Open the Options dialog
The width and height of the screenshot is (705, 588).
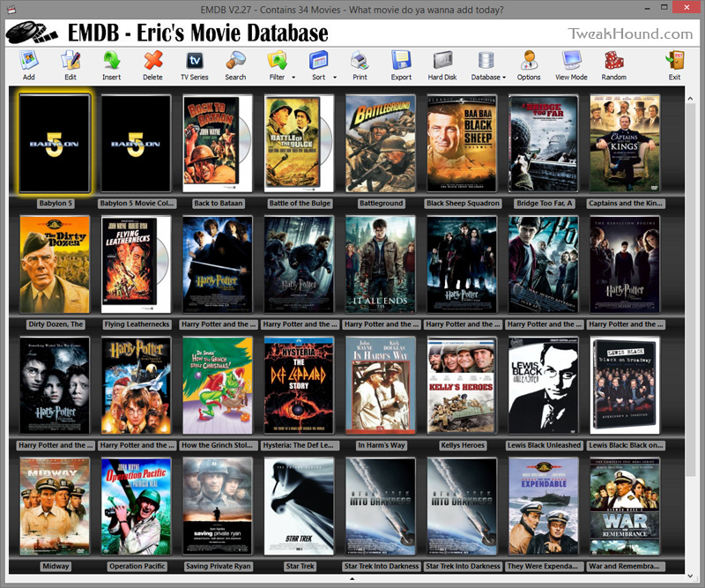(529, 60)
